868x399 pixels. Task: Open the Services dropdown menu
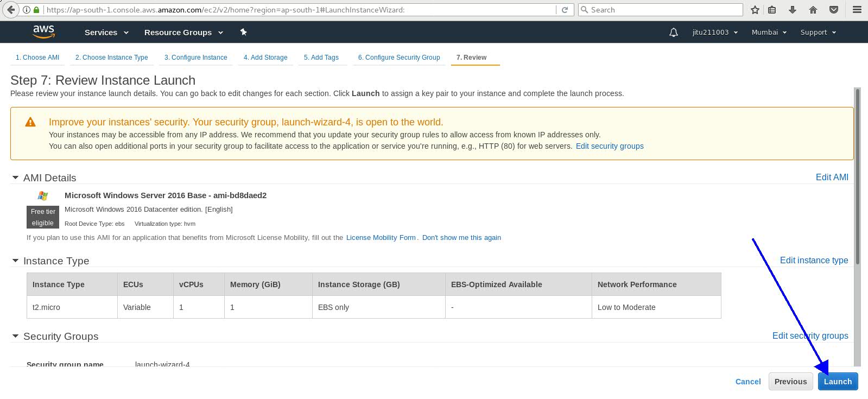tap(106, 33)
